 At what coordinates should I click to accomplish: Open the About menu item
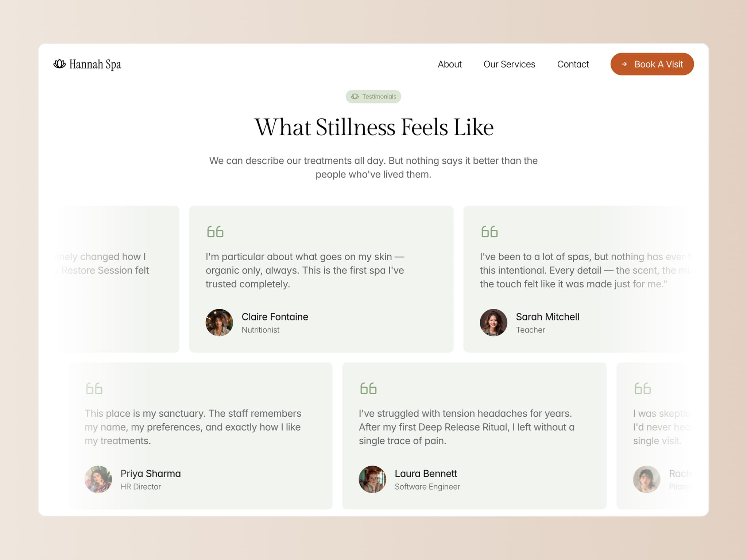coord(449,64)
